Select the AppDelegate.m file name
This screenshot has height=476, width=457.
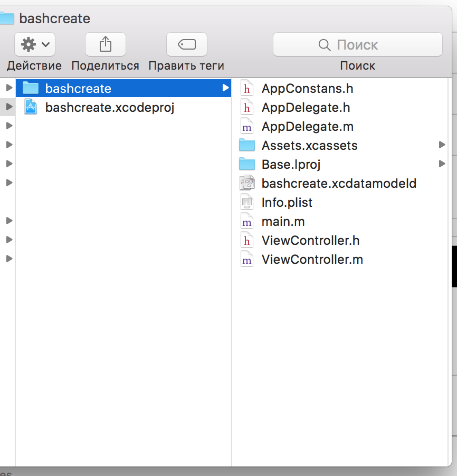click(x=308, y=127)
